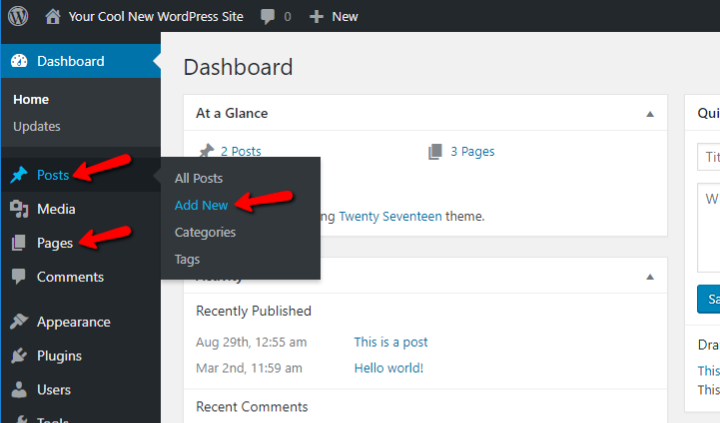Click the home icon in admin bar
Viewport: 720px width, 423px height.
click(53, 17)
